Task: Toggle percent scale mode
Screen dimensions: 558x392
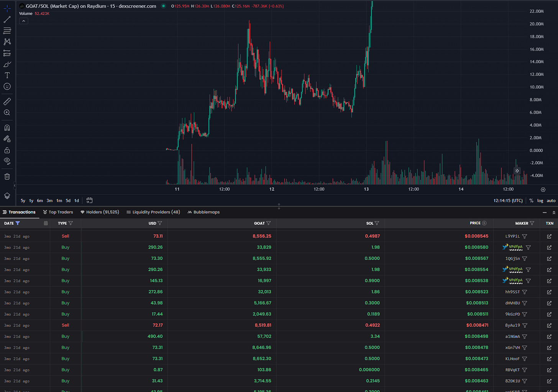Action: pyautogui.click(x=531, y=201)
